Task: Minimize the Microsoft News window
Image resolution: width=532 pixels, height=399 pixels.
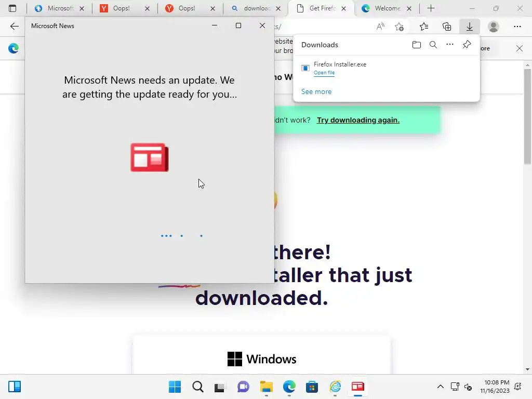Action: [x=215, y=25]
